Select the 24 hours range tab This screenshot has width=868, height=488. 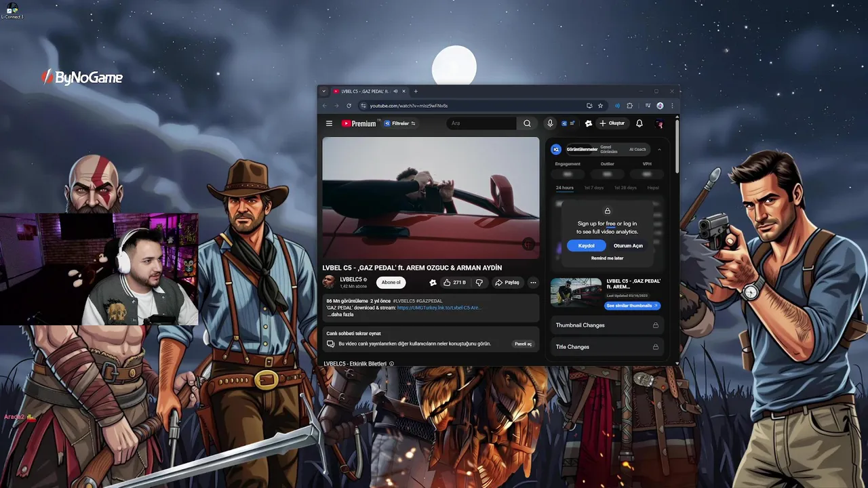564,188
